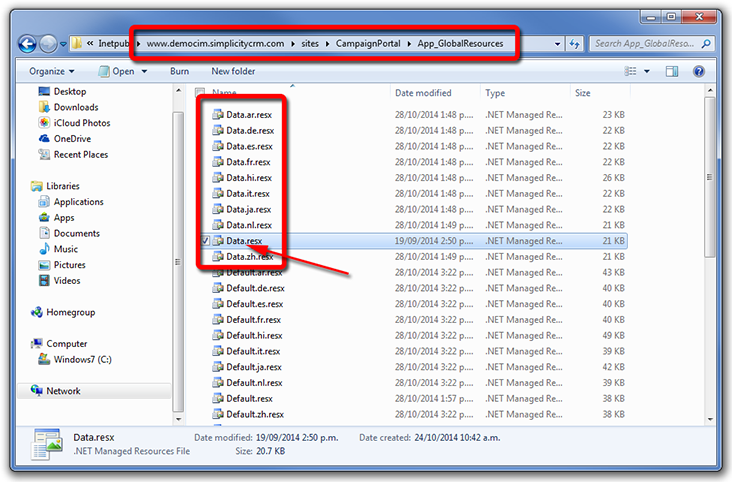Click the Open toolbar button
Viewport: 732px width, 482px height.
(117, 71)
